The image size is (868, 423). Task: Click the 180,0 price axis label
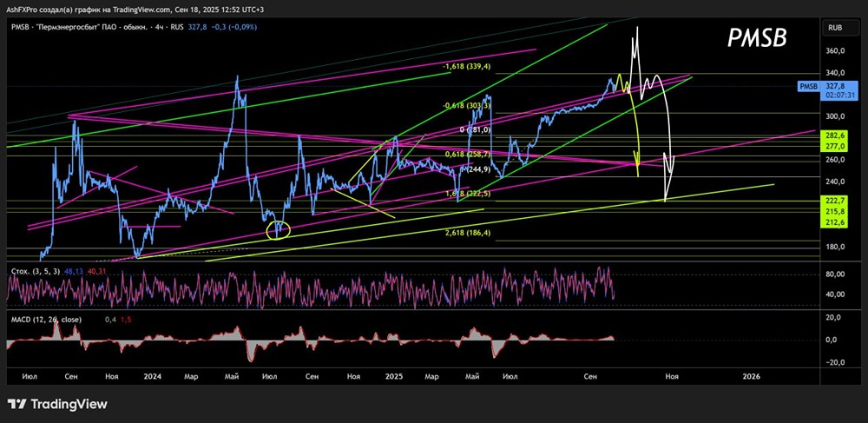click(x=835, y=247)
